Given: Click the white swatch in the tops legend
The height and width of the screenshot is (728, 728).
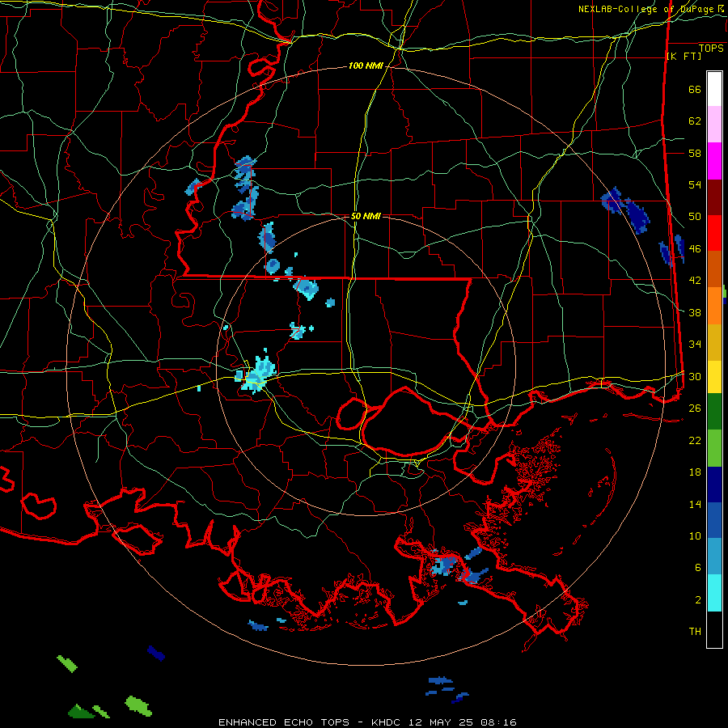Looking at the screenshot, I should click(714, 89).
